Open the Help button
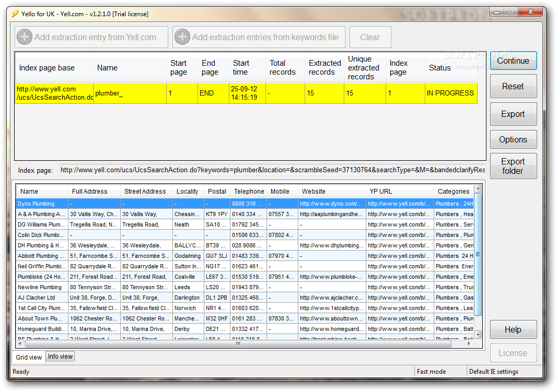557x392 pixels. [513, 329]
